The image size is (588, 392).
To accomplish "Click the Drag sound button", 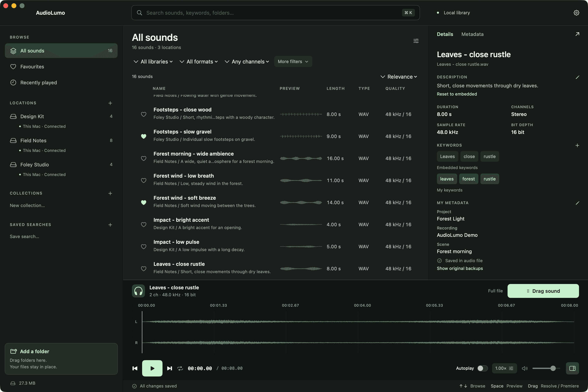I will pos(543,291).
